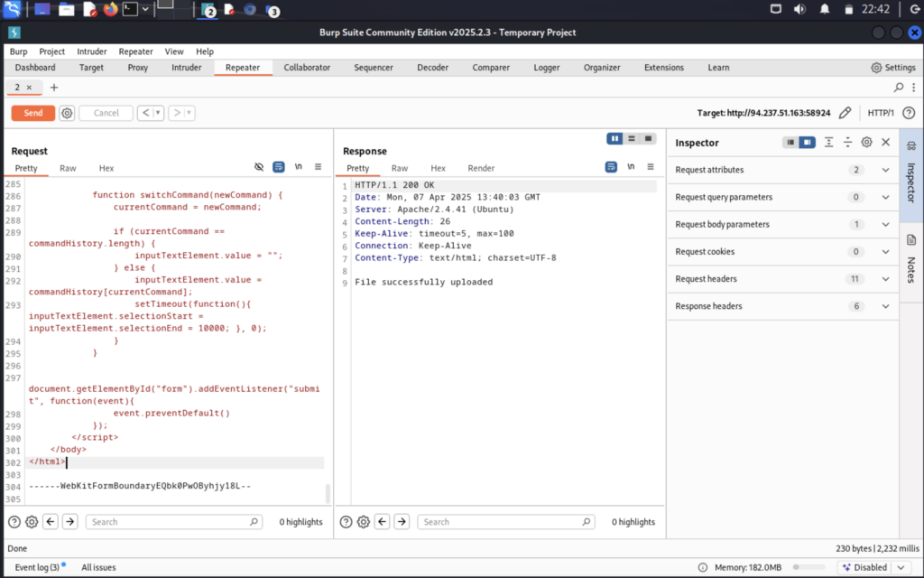Switch Request view to Hex tab
The image size is (924, 578).
pos(106,168)
